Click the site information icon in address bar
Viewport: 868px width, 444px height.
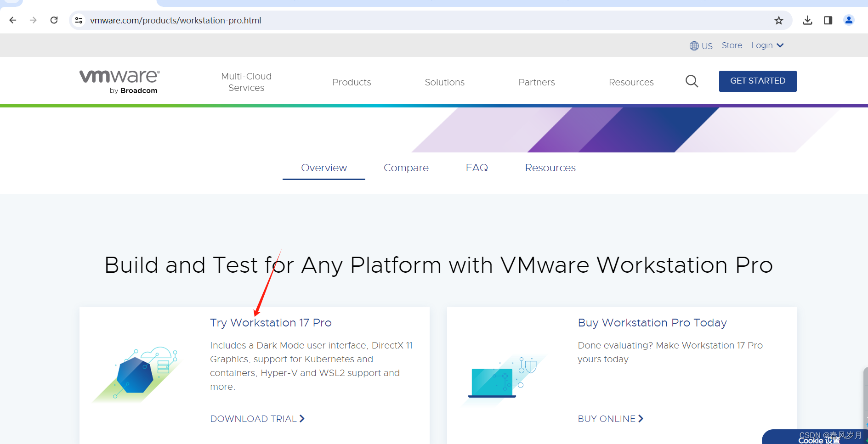[79, 20]
